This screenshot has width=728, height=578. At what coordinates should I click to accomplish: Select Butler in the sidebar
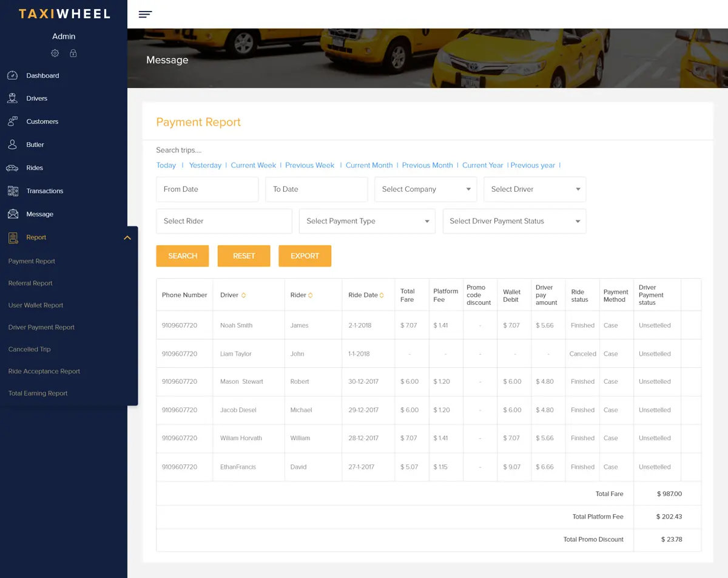35,144
